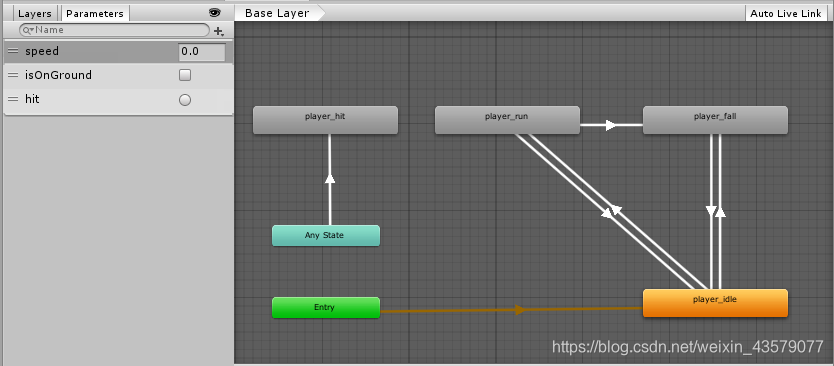Enable the isOnGround checkbox
This screenshot has width=834, height=366.
coord(185,76)
